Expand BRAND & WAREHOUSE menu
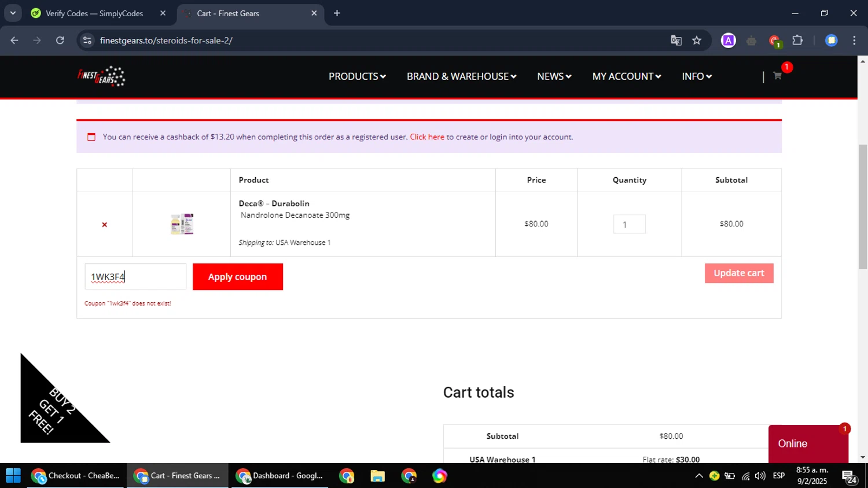 tap(461, 76)
